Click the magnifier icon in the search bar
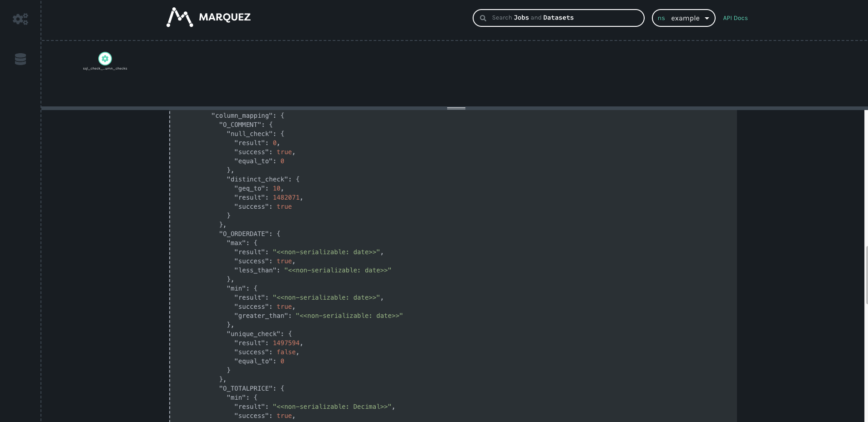 [484, 18]
